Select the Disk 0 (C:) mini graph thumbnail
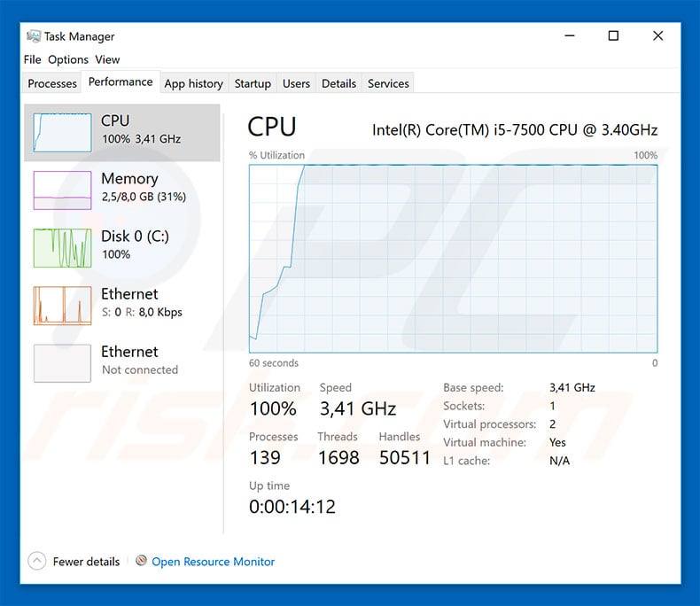The image size is (700, 606). coord(63,248)
